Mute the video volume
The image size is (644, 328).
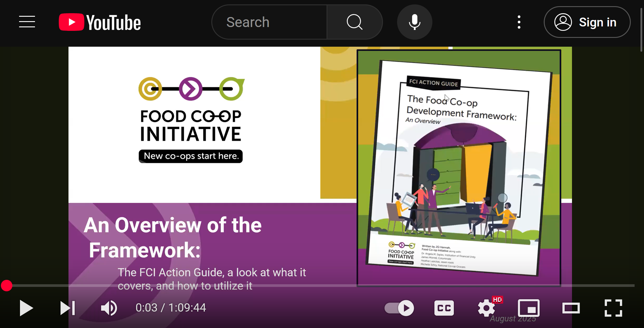pyautogui.click(x=109, y=308)
